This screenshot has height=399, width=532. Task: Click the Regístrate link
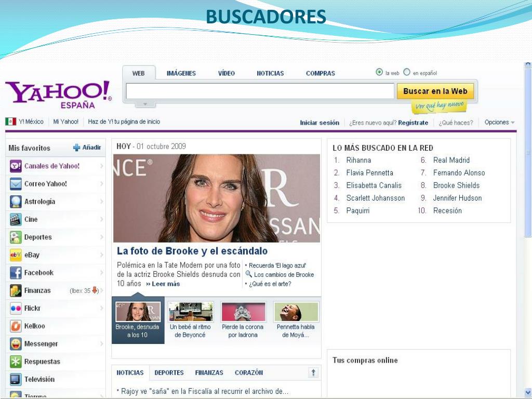[413, 123]
